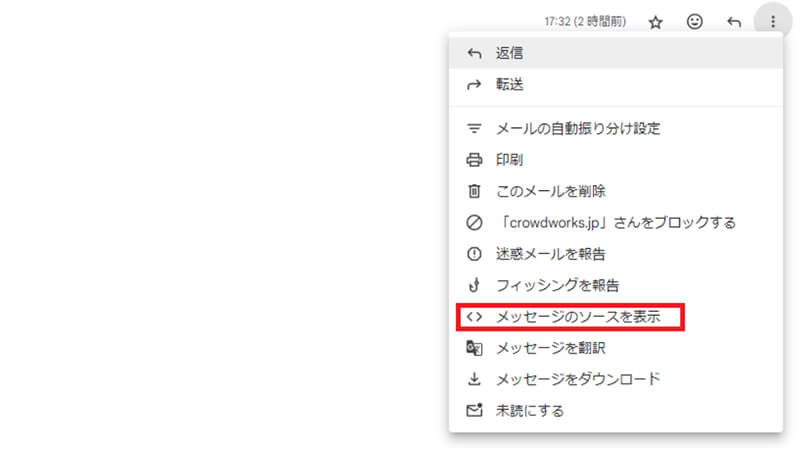Click the printer icon for 印刷
The height and width of the screenshot is (450, 800).
pos(475,160)
